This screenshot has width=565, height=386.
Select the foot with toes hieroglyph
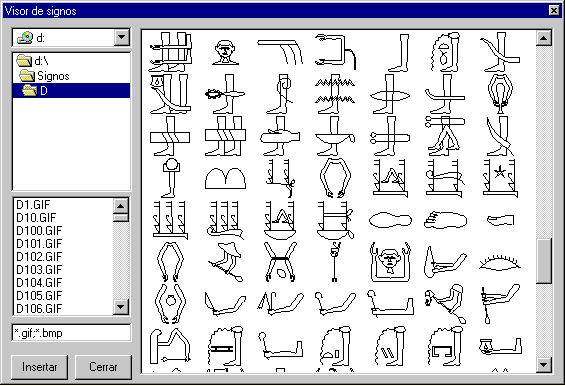click(445, 220)
